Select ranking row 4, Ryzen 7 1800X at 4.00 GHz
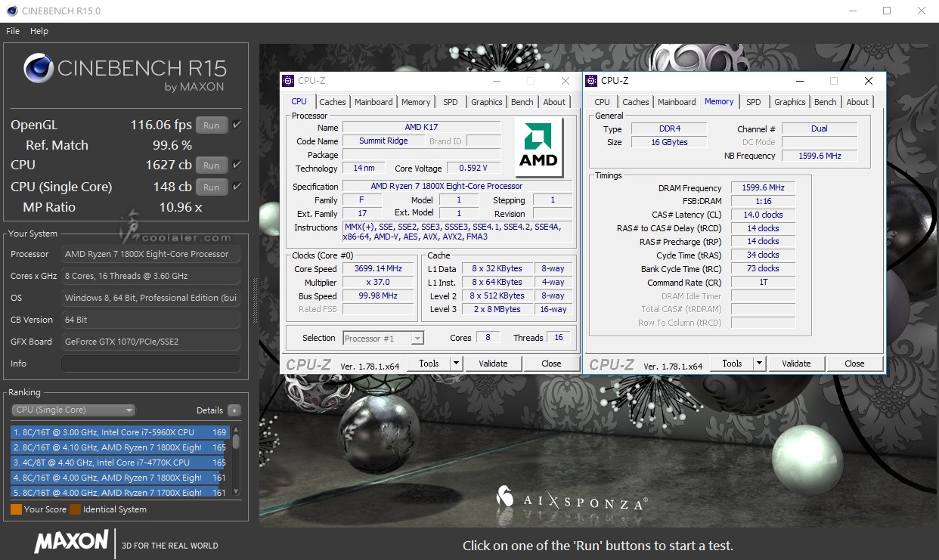Image resolution: width=939 pixels, height=560 pixels. click(120, 478)
